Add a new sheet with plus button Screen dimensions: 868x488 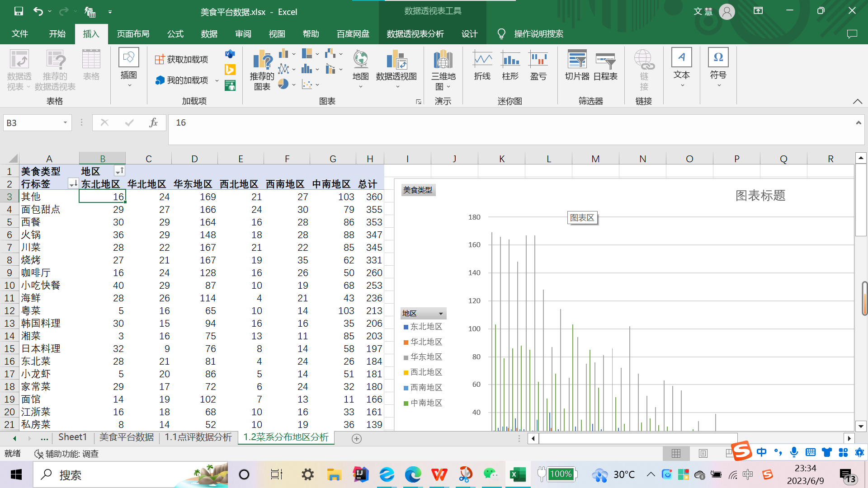click(356, 438)
